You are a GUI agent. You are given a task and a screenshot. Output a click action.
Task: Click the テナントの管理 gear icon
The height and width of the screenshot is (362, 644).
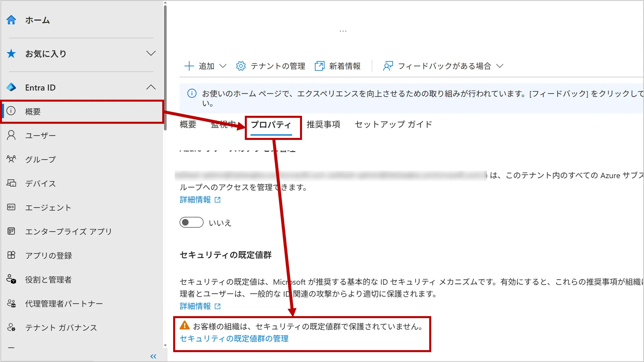click(241, 66)
